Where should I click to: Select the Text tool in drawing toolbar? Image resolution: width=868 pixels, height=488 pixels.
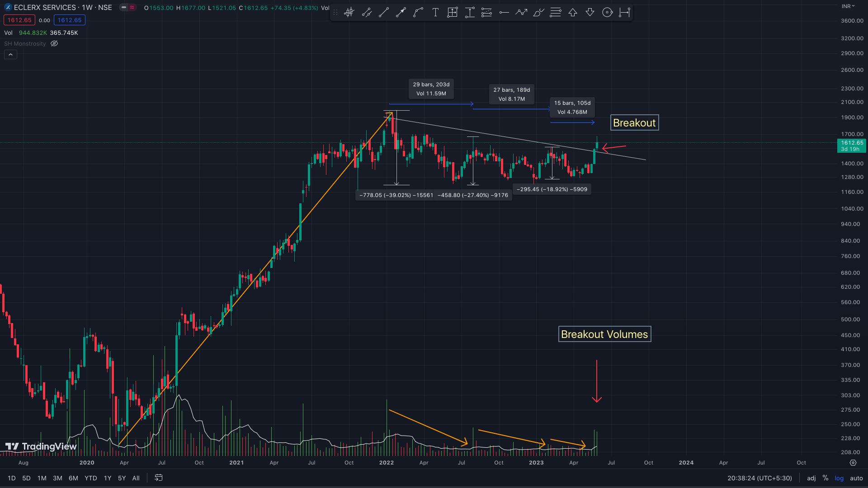(x=435, y=13)
